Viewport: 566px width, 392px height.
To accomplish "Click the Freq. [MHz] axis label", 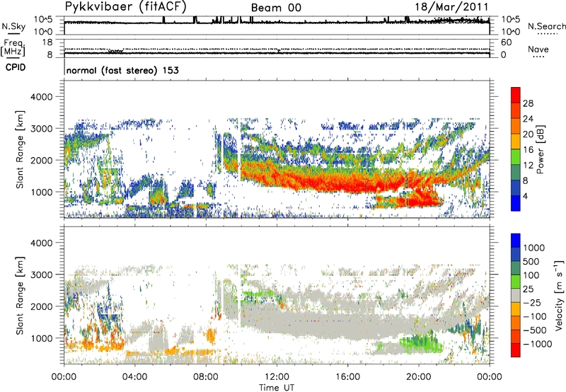I will pyautogui.click(x=13, y=48).
